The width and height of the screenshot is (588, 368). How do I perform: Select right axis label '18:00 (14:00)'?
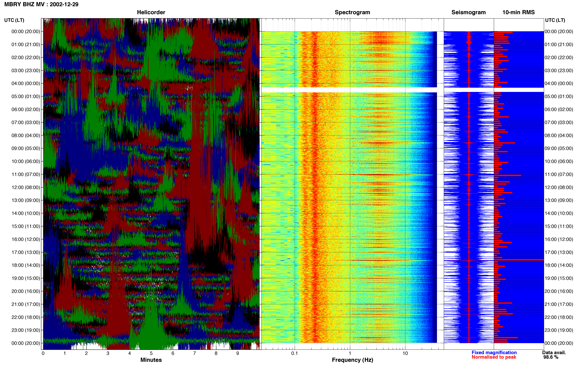coord(559,265)
